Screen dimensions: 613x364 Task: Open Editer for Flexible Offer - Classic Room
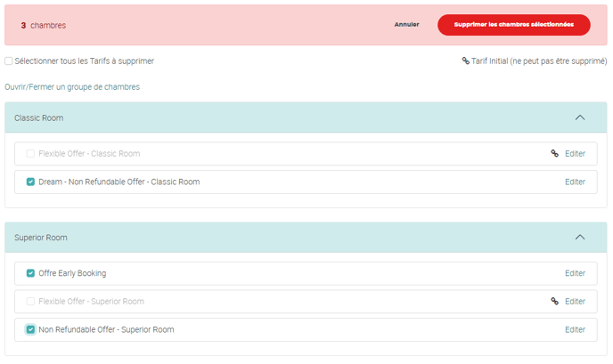pyautogui.click(x=575, y=154)
